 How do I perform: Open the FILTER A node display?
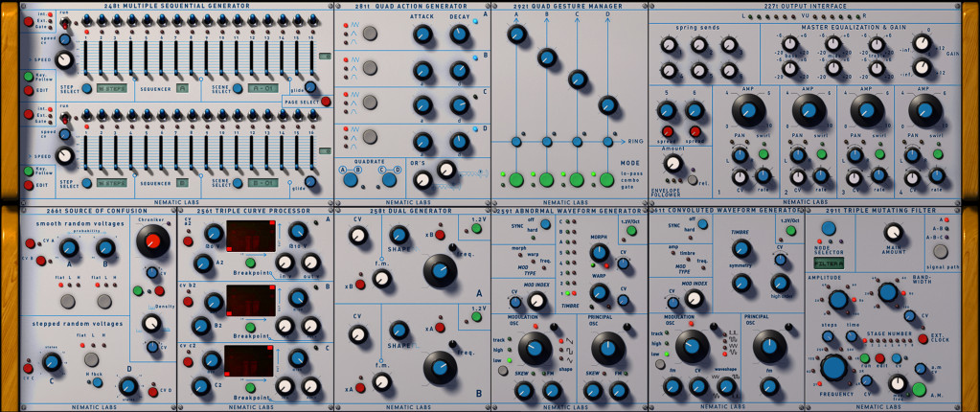[828, 262]
